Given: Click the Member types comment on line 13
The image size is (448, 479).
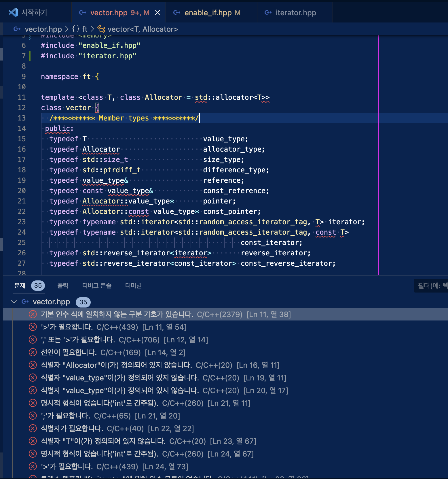Looking at the screenshot, I should pos(124,118).
